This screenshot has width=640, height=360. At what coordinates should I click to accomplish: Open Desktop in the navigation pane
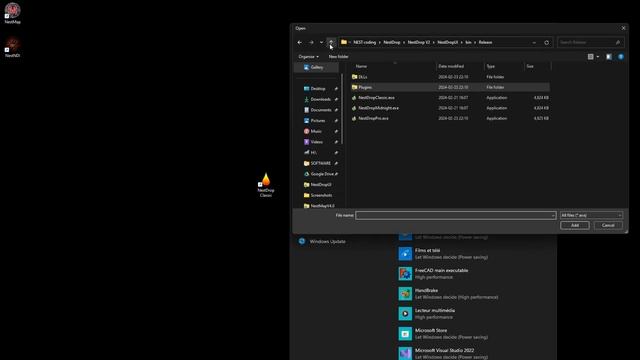coord(318,89)
